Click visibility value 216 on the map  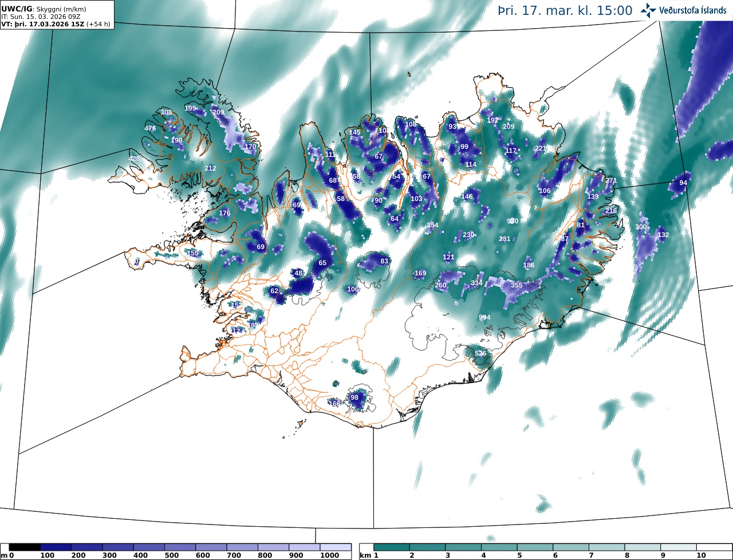611,211
